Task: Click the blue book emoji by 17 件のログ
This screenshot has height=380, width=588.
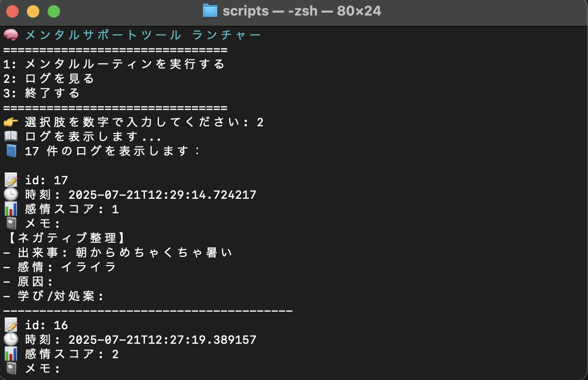Action: (11, 151)
